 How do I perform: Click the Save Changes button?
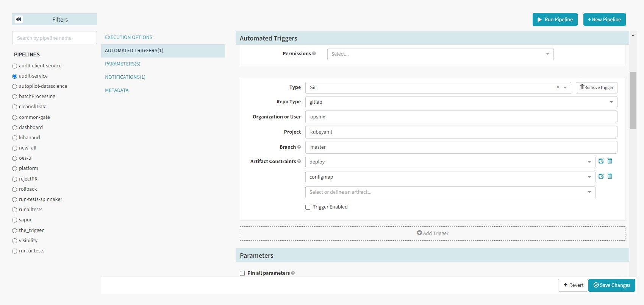point(611,285)
